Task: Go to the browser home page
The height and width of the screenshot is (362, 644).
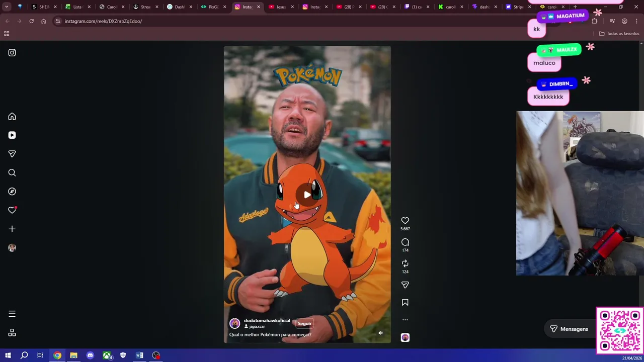Action: 43,21
